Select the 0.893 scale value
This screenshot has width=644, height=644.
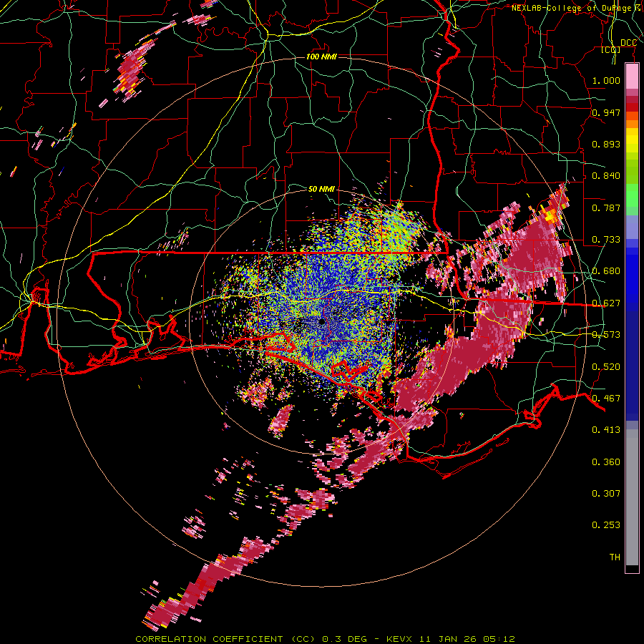click(606, 144)
